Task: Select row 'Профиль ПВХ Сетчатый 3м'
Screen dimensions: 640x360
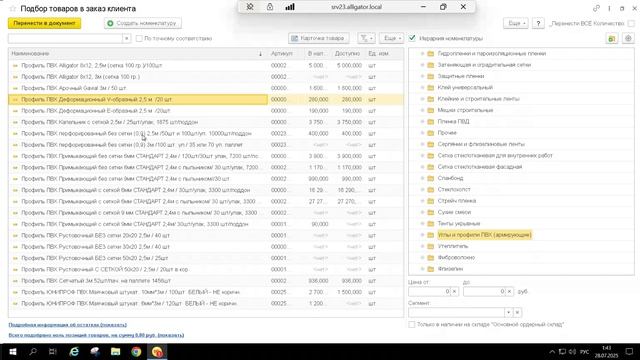Action: click(206, 281)
